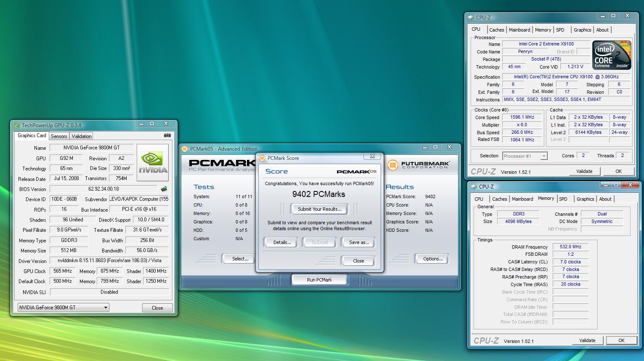Click the NVIDIA SLI Disabled field
This screenshot has width=644, height=361.
109,292
